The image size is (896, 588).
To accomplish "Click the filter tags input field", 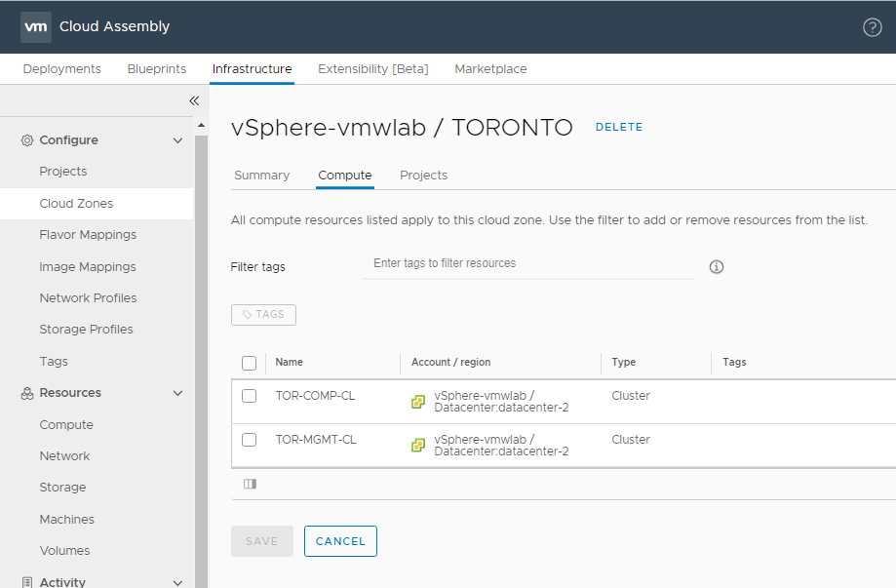I will [x=527, y=263].
